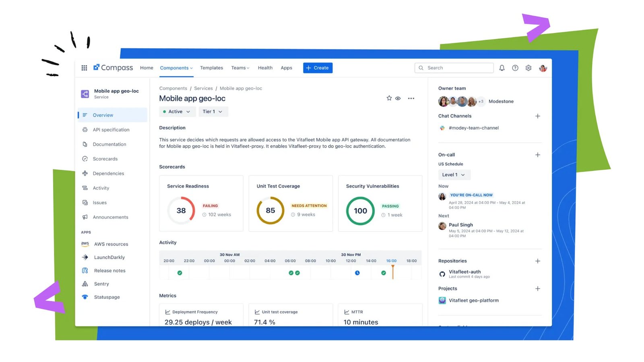Viewport: 644px width, 362px height.
Task: Click the Create button
Action: click(318, 68)
